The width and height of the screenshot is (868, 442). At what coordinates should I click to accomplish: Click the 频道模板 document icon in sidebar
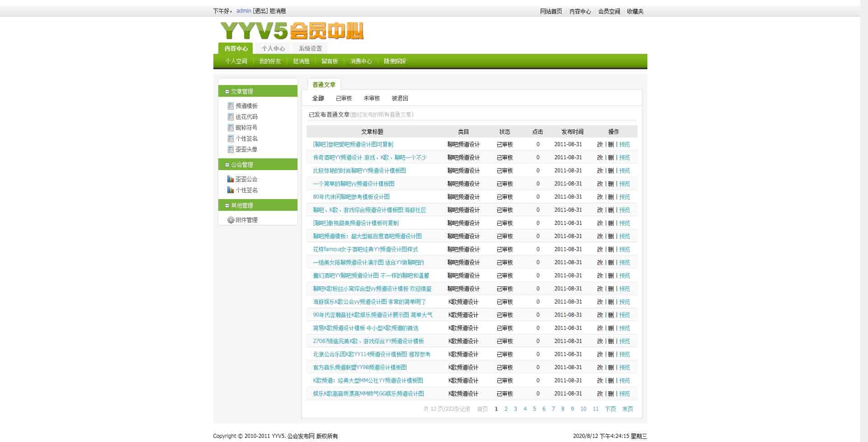coord(231,106)
